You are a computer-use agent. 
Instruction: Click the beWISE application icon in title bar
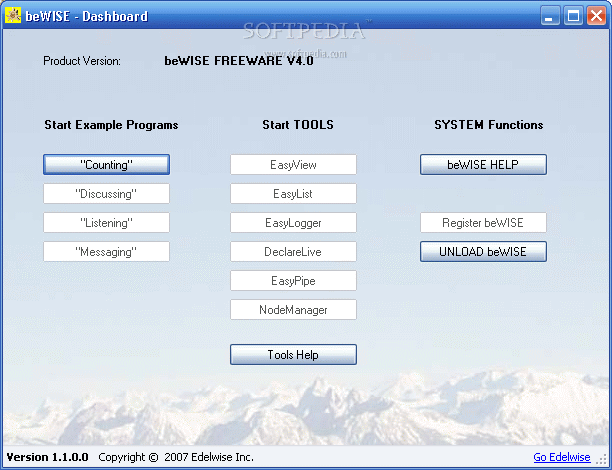(x=13, y=16)
